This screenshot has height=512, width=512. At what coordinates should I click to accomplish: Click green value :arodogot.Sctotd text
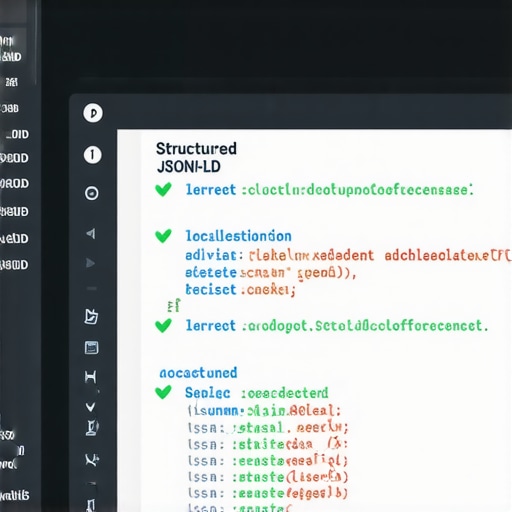[x=365, y=326]
